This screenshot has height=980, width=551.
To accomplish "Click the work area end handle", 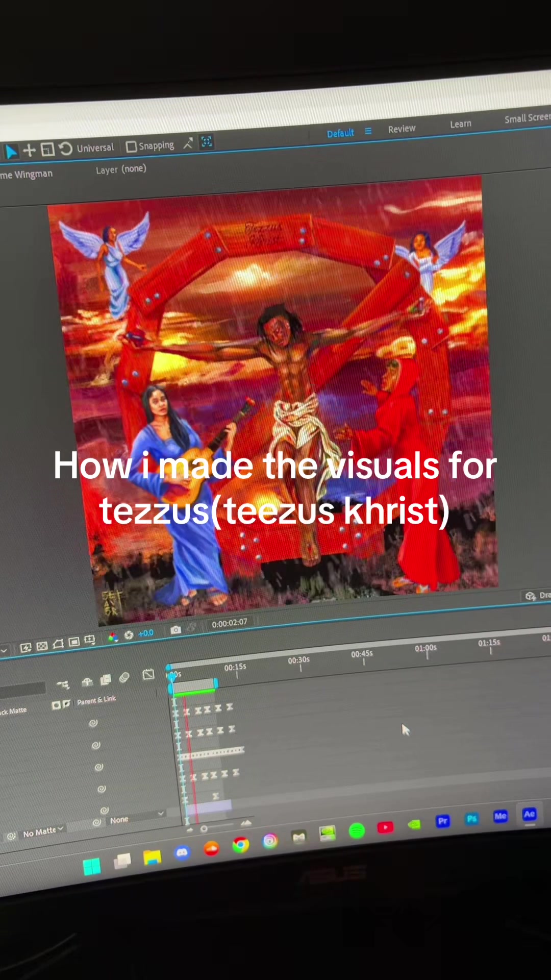I will click(216, 683).
